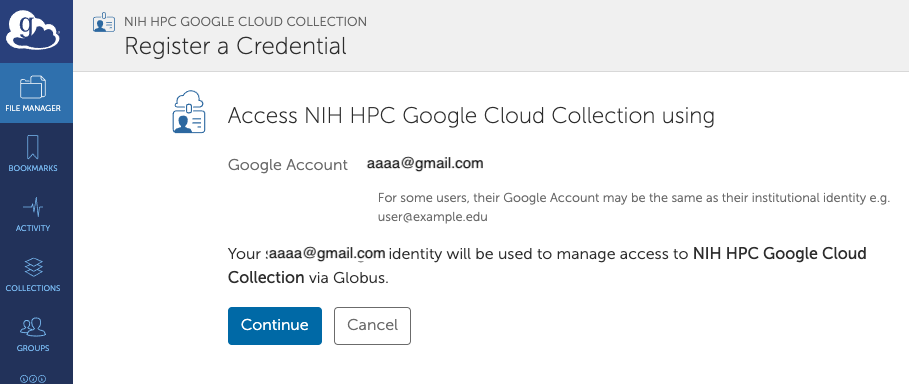Image resolution: width=909 pixels, height=384 pixels.
Task: Open the Groups people icon
Action: tap(32, 327)
